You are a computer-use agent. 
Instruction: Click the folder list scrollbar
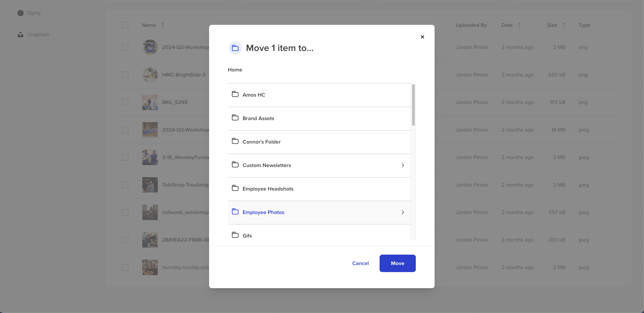pos(413,105)
